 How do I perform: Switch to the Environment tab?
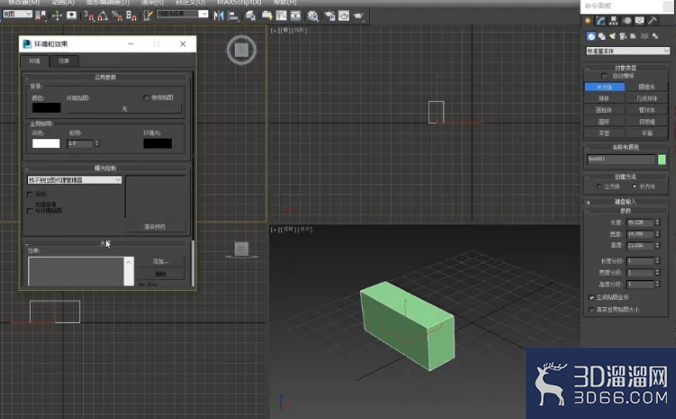tap(34, 61)
